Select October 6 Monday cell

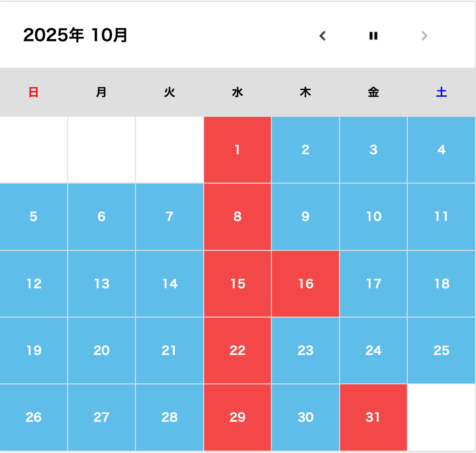pyautogui.click(x=102, y=216)
